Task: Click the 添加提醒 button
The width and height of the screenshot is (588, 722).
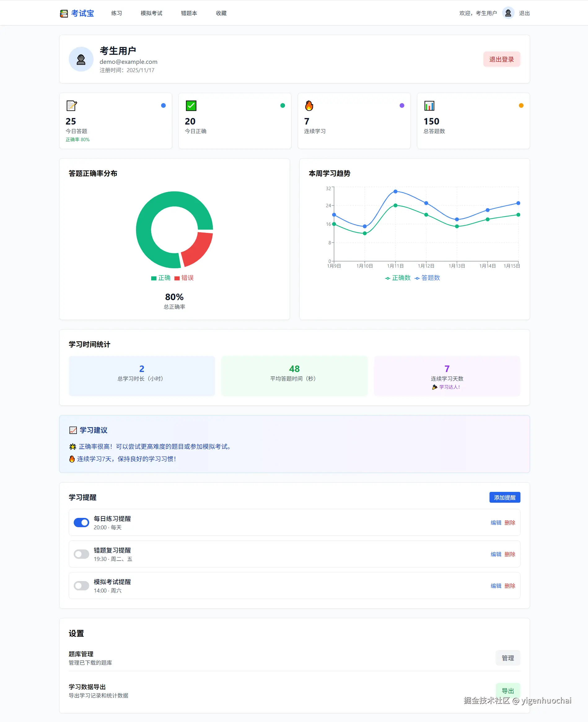Action: pyautogui.click(x=505, y=497)
